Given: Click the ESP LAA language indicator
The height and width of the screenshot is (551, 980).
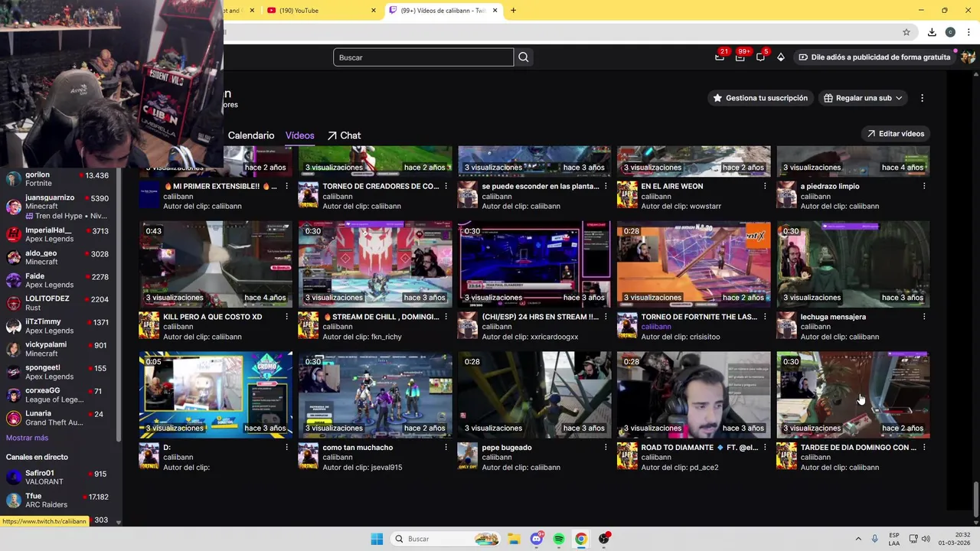Looking at the screenshot, I should coord(894,539).
